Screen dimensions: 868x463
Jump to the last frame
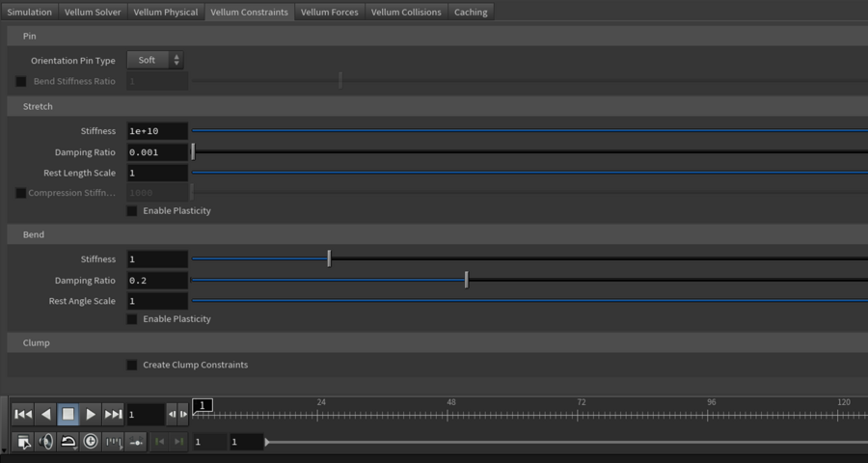(x=113, y=415)
